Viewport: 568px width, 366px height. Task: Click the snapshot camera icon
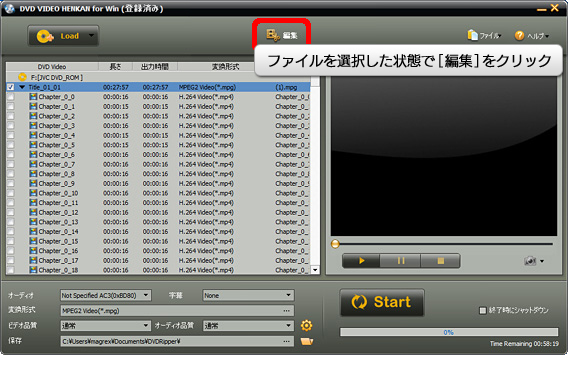[530, 261]
